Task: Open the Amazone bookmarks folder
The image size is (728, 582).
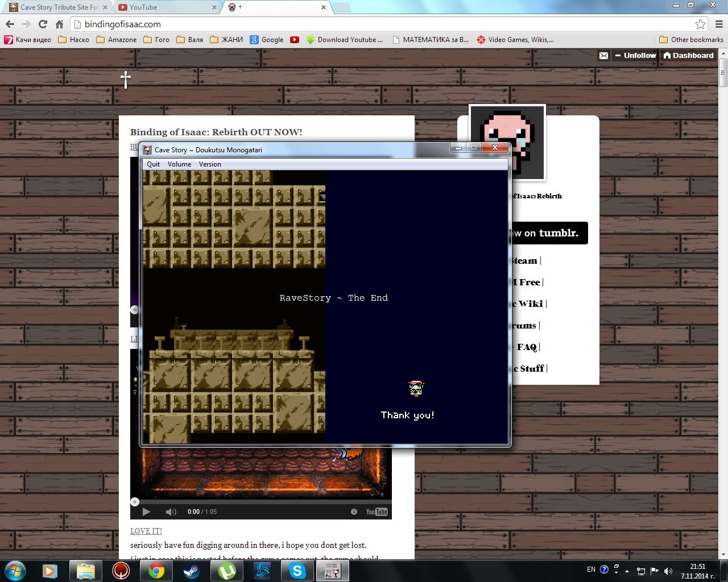Action: coord(117,40)
